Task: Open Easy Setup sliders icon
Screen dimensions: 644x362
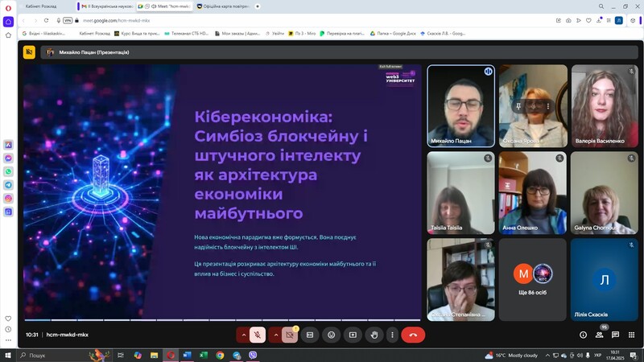Action: pos(609,21)
